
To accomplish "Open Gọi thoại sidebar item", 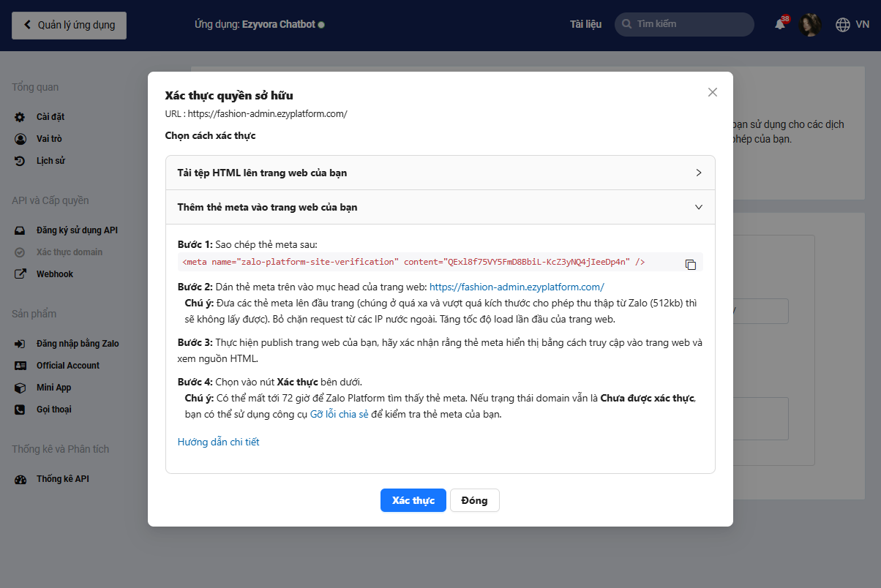I will pos(54,410).
